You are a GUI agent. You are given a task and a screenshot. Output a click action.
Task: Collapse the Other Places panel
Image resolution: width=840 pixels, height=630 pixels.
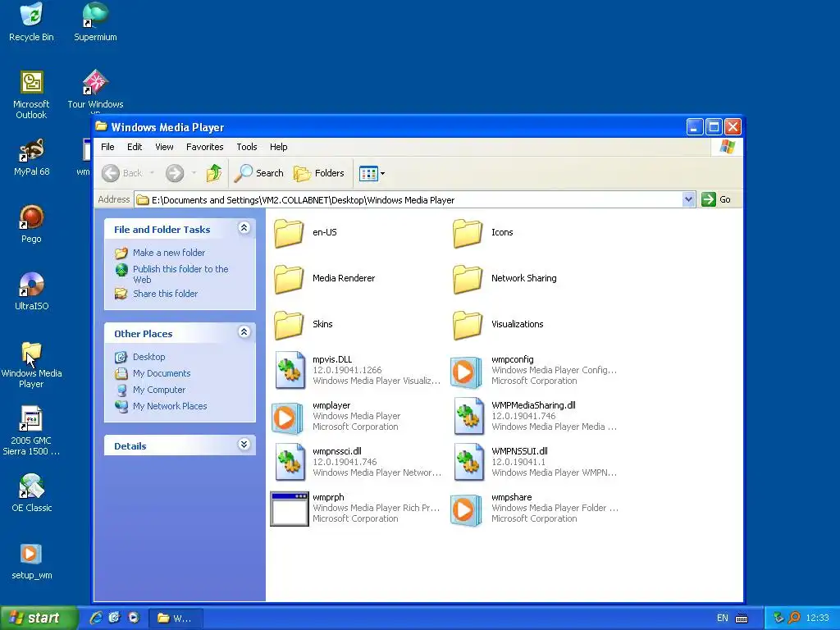244,332
